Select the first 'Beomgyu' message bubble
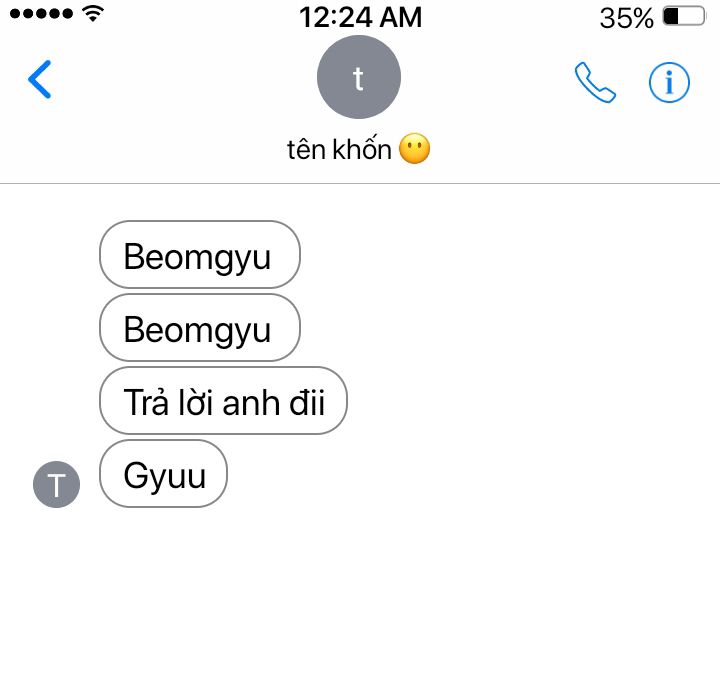720x700 pixels. [200, 254]
